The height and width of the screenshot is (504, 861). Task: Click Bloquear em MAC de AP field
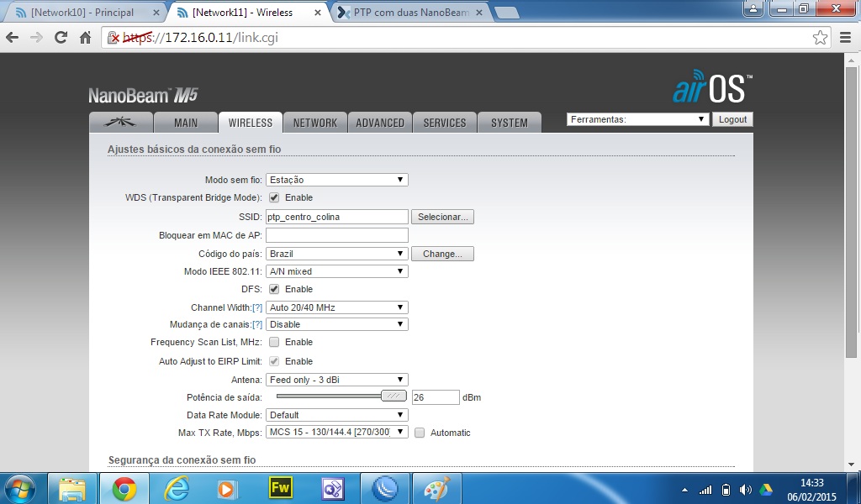pos(337,235)
